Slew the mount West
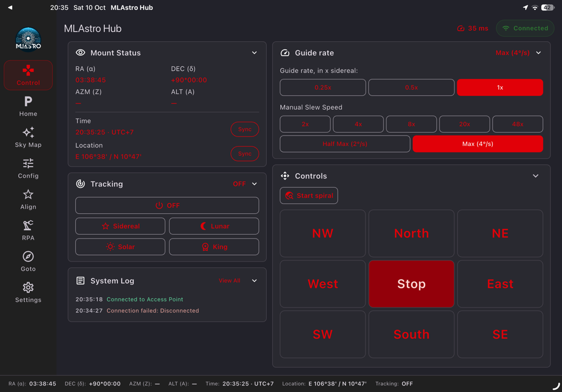The height and width of the screenshot is (392, 562). 323,284
